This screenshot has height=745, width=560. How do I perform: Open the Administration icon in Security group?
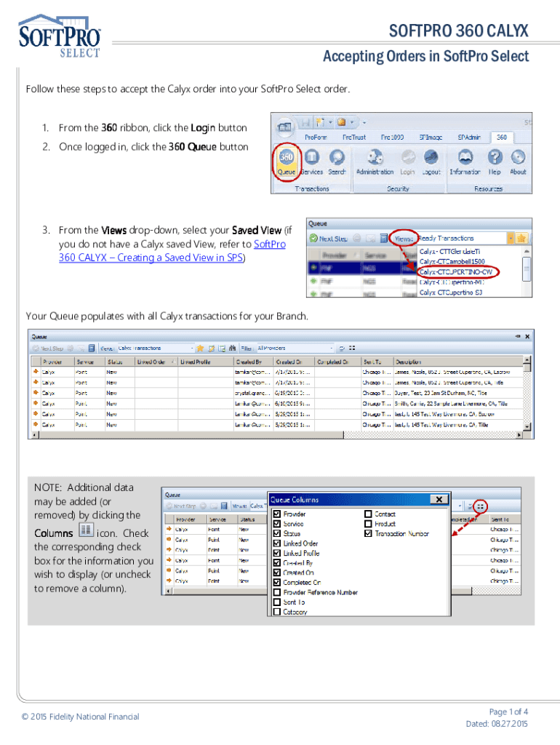coord(375,159)
